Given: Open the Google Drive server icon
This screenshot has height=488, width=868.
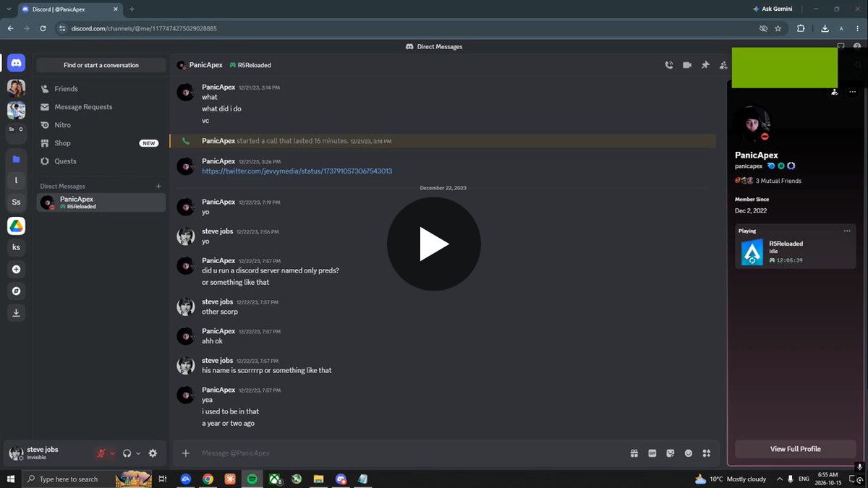Looking at the screenshot, I should 16,226.
